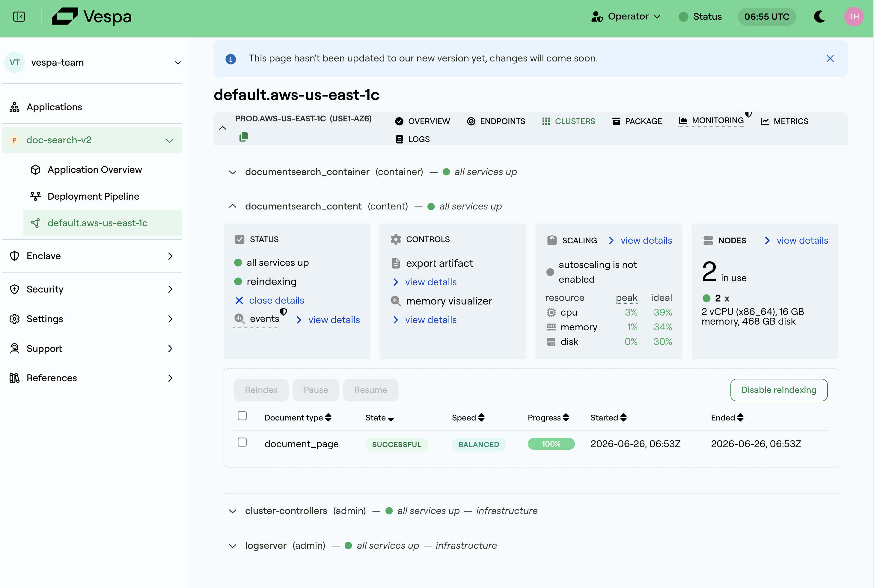Sort by the Document type column

tap(298, 418)
